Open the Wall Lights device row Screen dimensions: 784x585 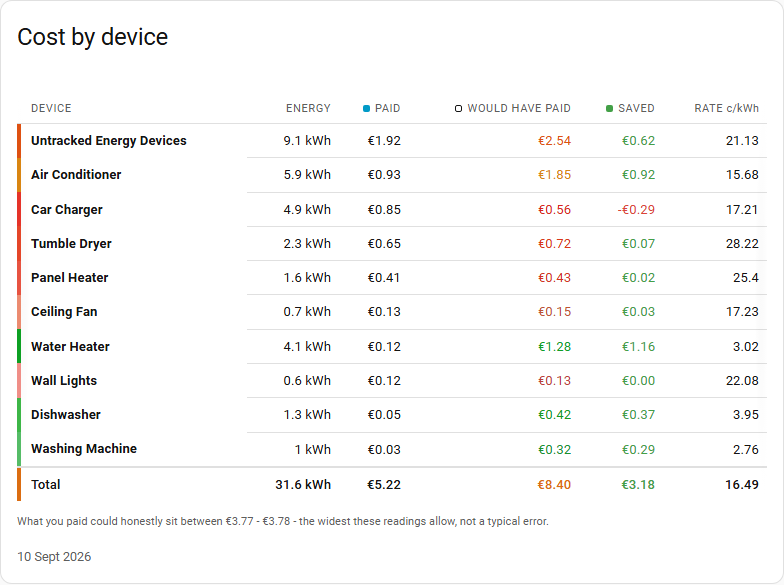tap(392, 380)
